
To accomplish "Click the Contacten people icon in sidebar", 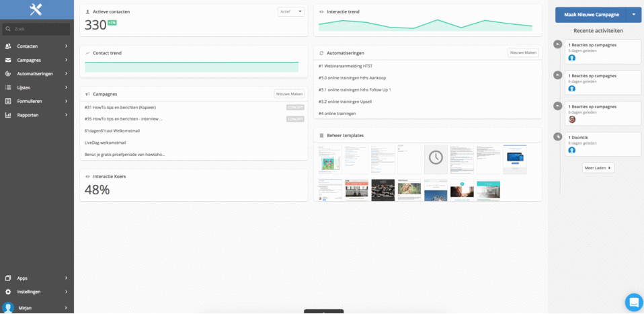I will [x=8, y=46].
